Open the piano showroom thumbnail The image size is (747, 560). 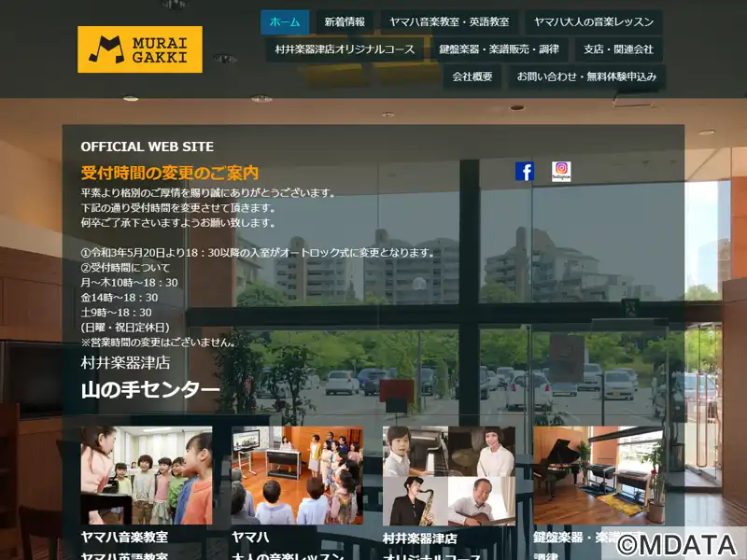coord(599,475)
